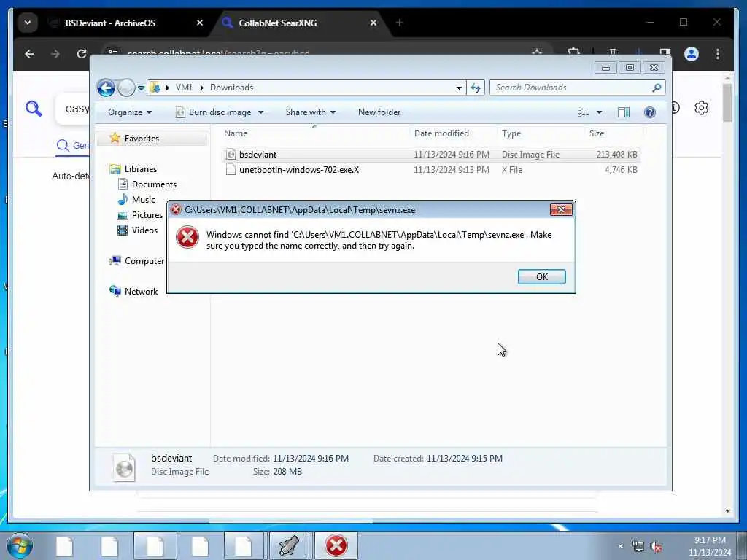Close the sevnz.exe error dialog
747x560 pixels.
pyautogui.click(x=561, y=209)
